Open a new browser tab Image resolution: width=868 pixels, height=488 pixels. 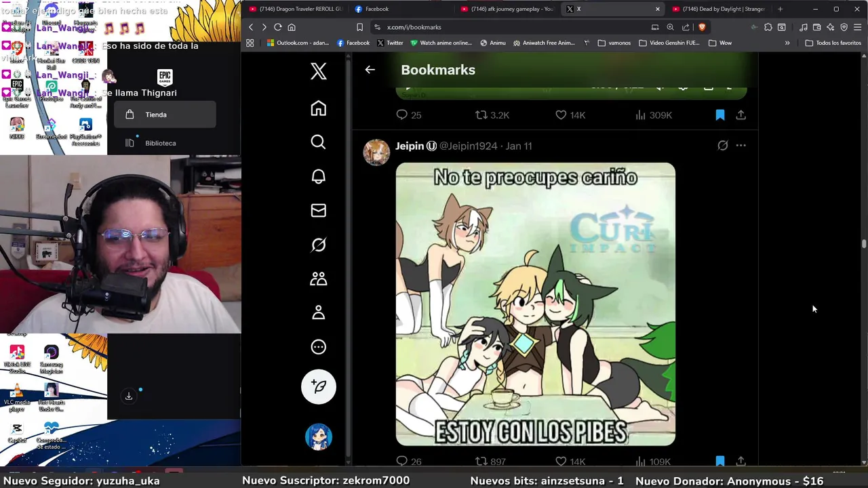780,9
